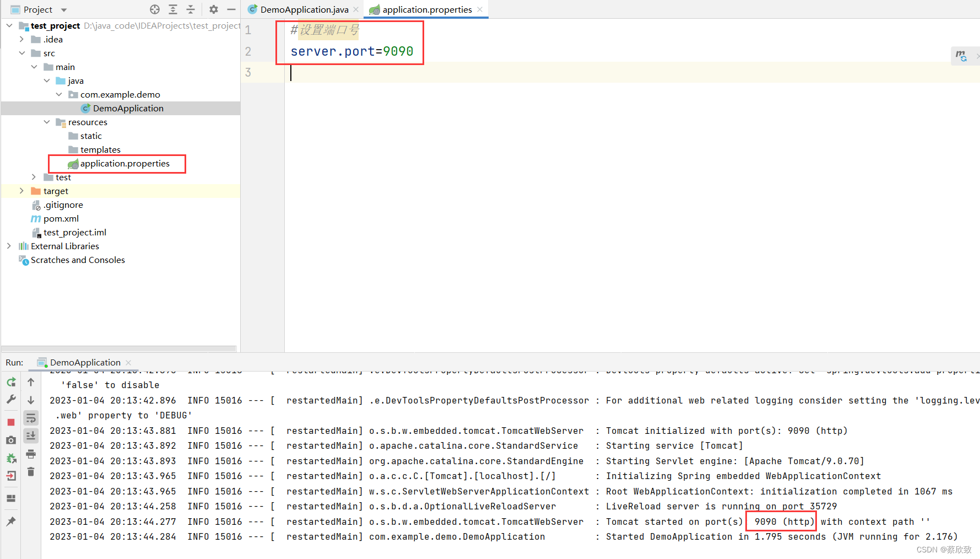Viewport: 980px width, 559px height.
Task: Click the down arrow in Run console toolbar
Action: tap(31, 400)
